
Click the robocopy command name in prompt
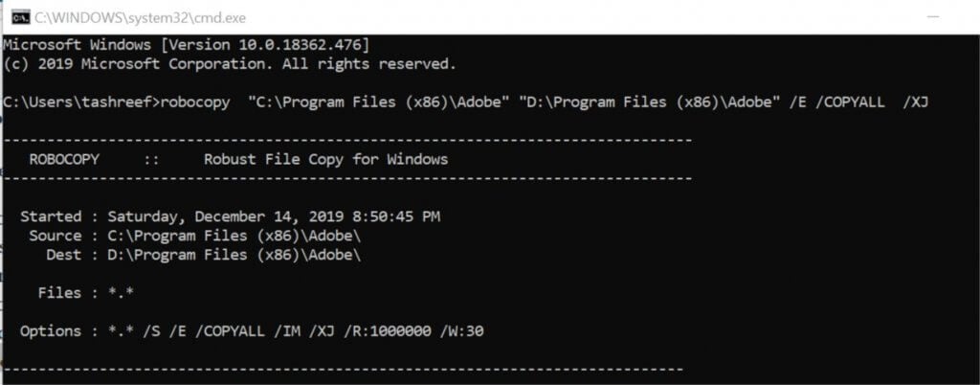pyautogui.click(x=196, y=102)
